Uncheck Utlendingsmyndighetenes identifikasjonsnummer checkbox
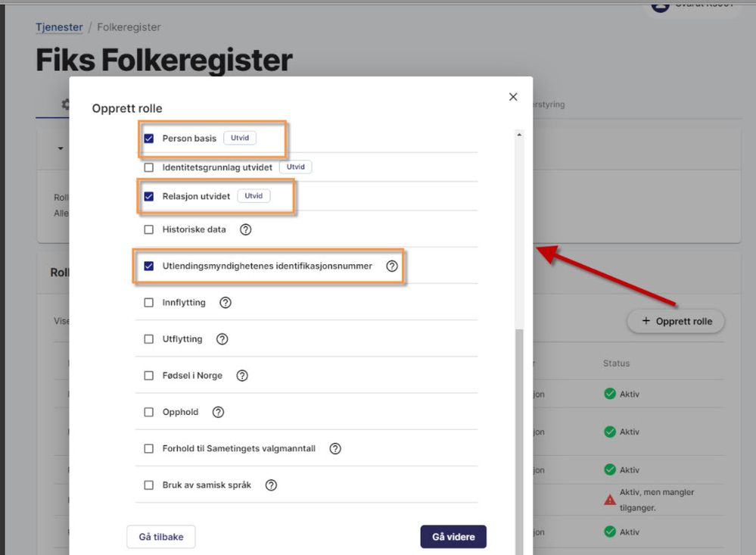The image size is (756, 555). click(x=149, y=266)
